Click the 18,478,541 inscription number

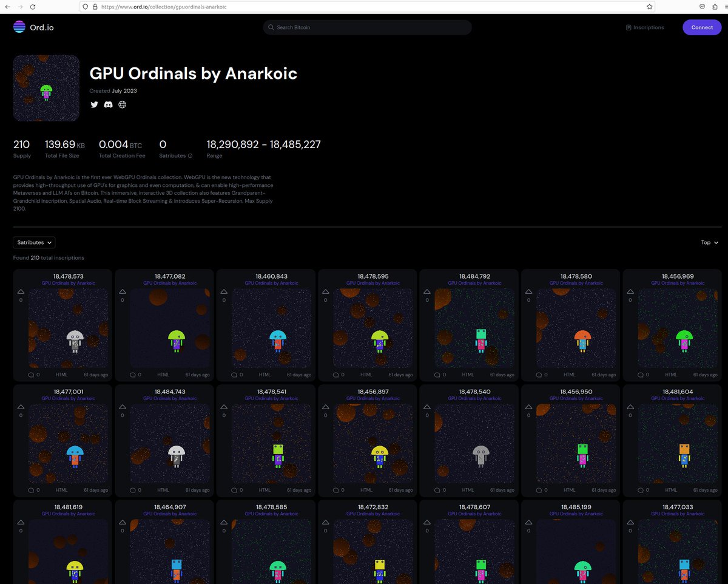point(272,392)
